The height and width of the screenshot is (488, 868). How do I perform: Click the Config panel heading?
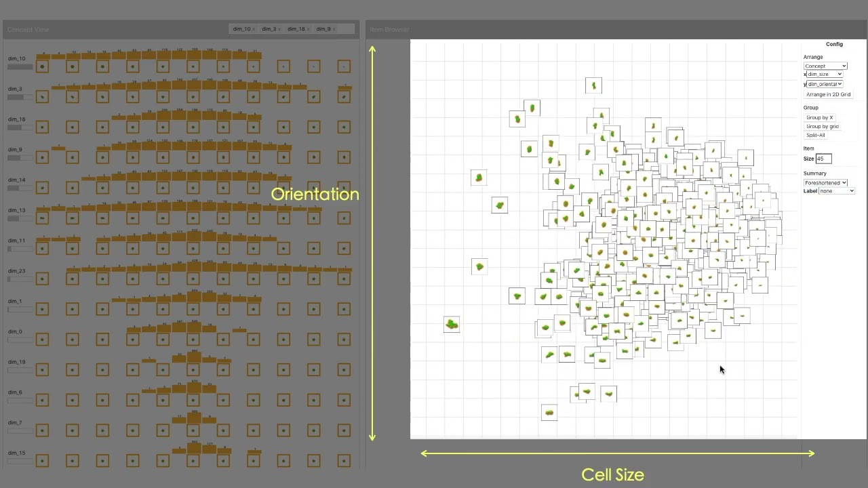pyautogui.click(x=834, y=44)
